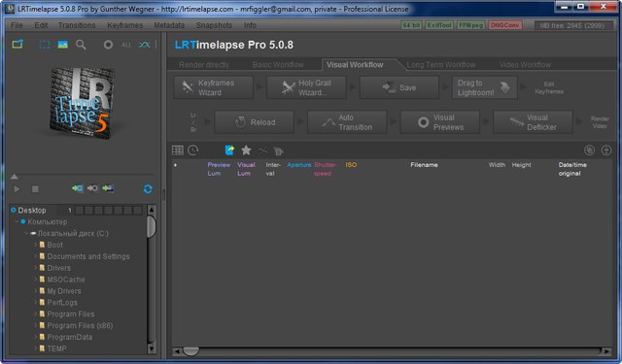Click the LRTimelapse 5 box preview image

(83, 103)
